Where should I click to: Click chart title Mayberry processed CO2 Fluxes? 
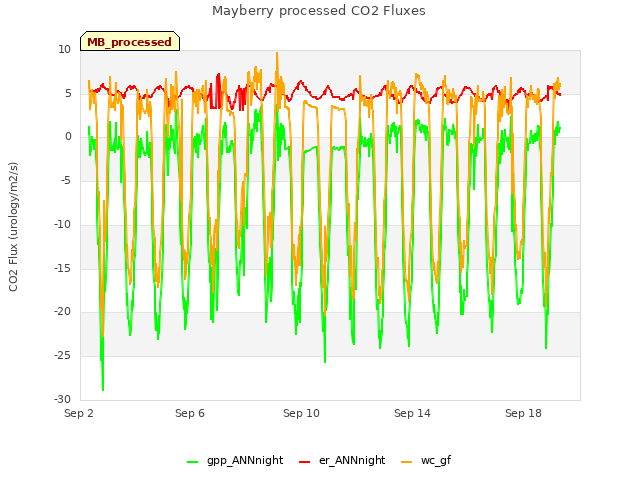click(319, 11)
